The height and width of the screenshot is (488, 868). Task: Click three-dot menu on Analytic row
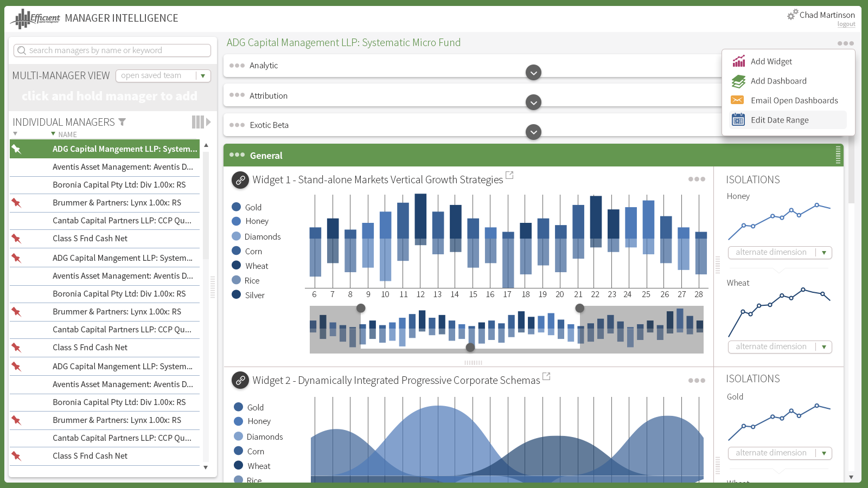pyautogui.click(x=237, y=65)
